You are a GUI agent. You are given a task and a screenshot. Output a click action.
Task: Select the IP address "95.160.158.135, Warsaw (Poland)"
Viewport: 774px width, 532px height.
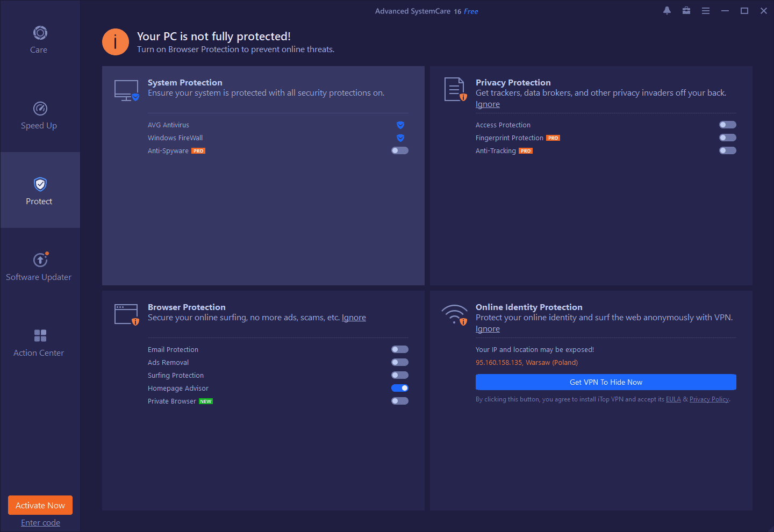click(527, 363)
